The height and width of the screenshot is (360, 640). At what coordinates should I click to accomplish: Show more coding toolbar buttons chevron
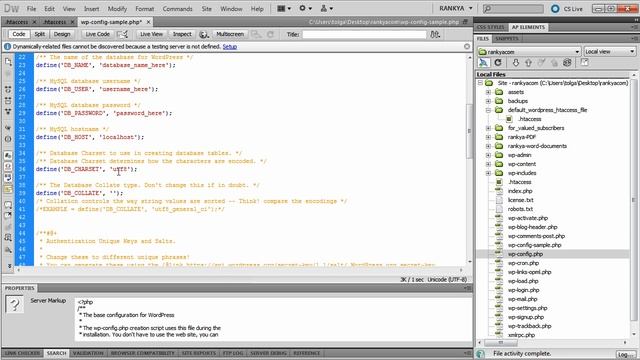pos(9,266)
